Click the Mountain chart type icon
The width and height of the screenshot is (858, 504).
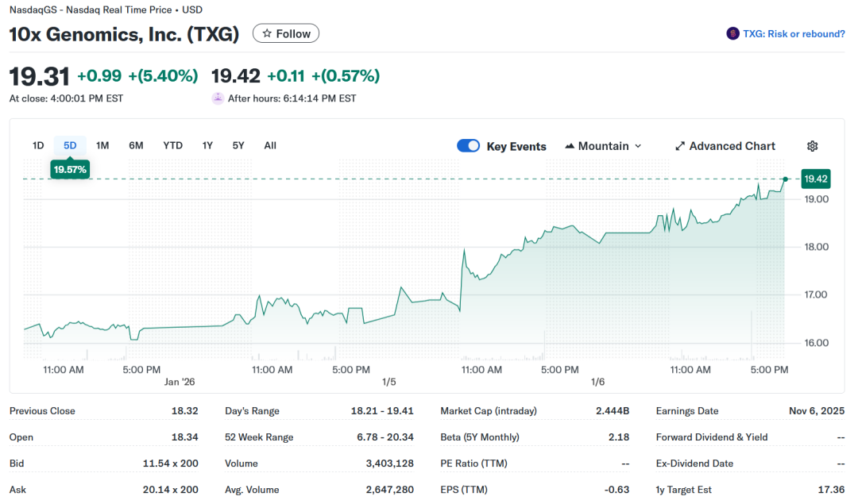pos(570,146)
